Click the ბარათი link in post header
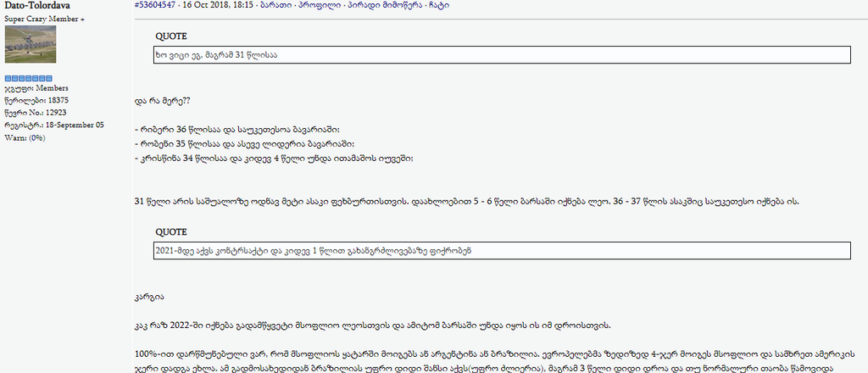 tap(276, 4)
